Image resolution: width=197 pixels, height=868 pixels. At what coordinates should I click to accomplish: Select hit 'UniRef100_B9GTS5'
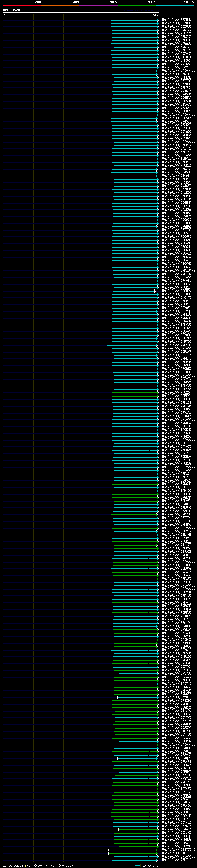click(x=176, y=426)
